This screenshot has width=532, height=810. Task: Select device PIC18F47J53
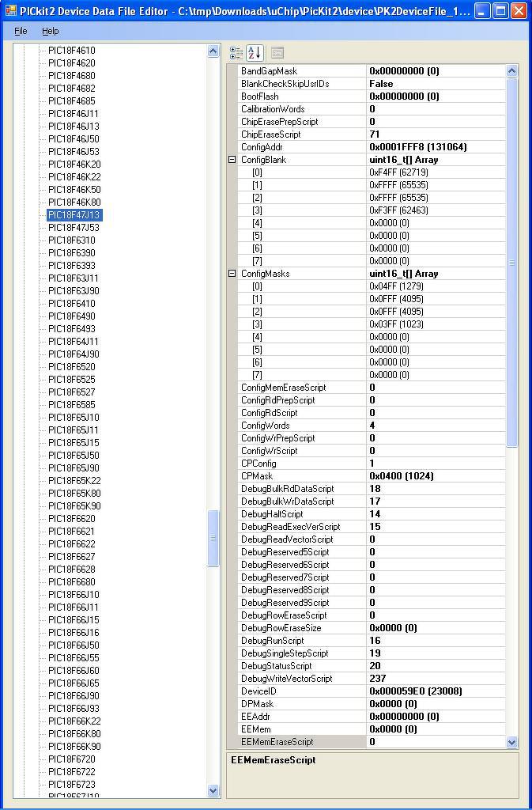coord(74,228)
